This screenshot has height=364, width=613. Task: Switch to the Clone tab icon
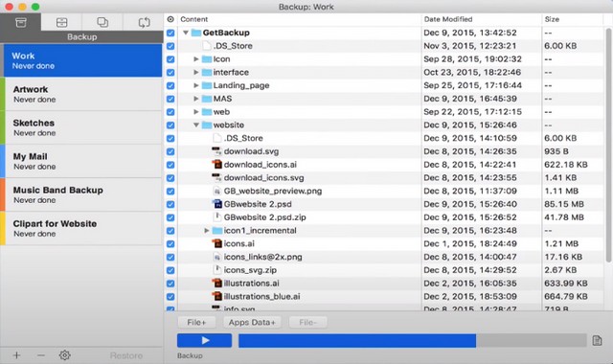[102, 22]
